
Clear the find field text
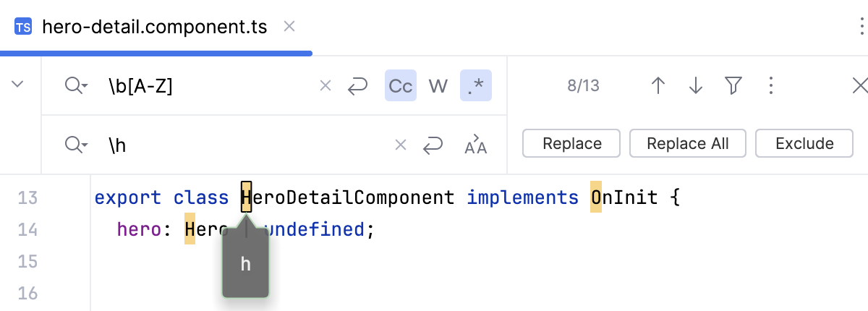click(325, 86)
